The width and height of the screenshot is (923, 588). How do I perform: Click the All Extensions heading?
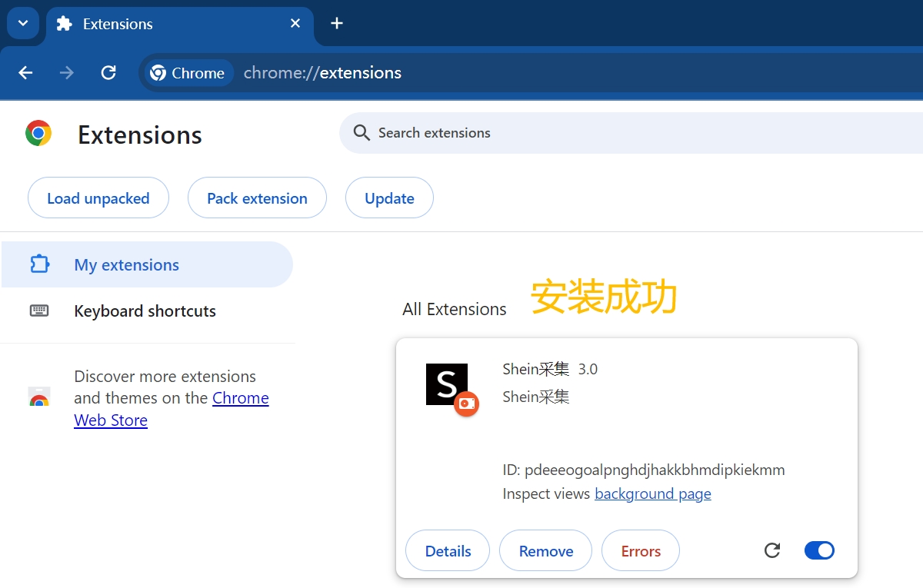pos(455,309)
